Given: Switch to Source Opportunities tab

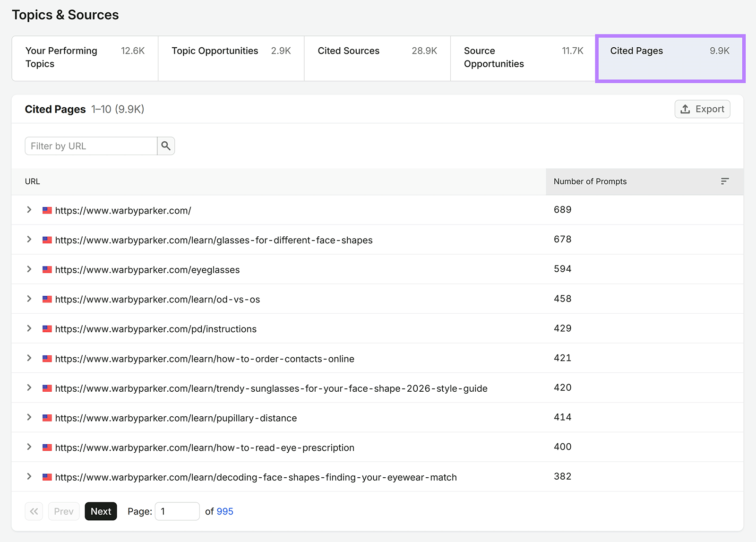Looking at the screenshot, I should tap(523, 58).
